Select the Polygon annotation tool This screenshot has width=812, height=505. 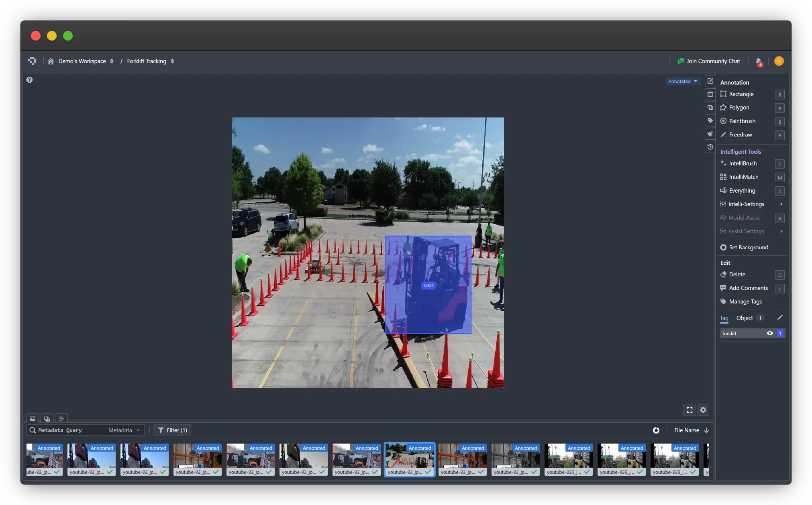(x=739, y=108)
